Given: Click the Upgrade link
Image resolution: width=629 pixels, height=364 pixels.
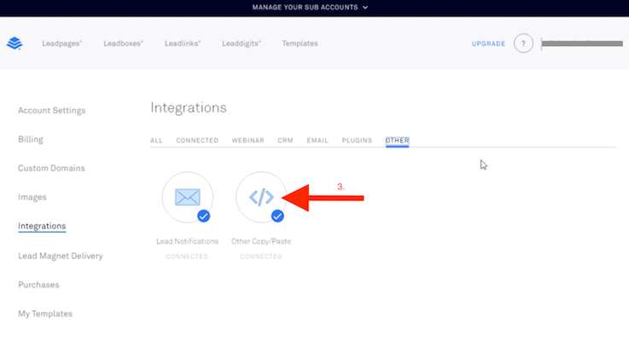Looking at the screenshot, I should [488, 43].
